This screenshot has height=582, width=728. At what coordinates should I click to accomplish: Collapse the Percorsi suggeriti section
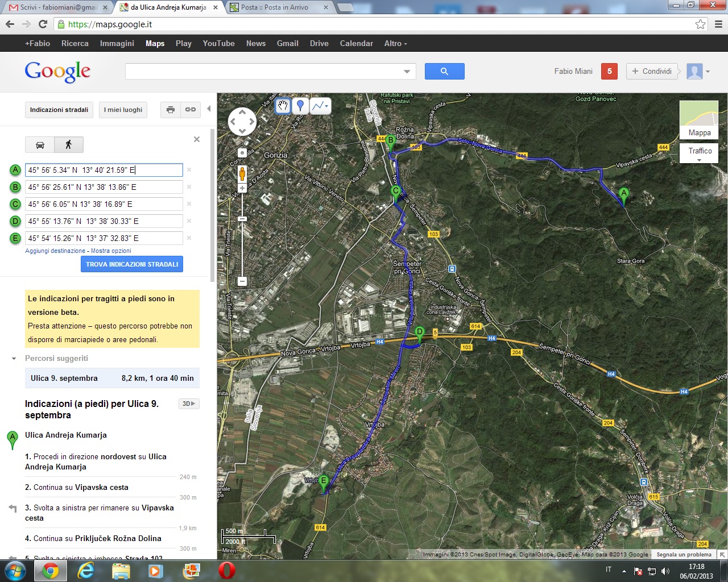point(14,359)
